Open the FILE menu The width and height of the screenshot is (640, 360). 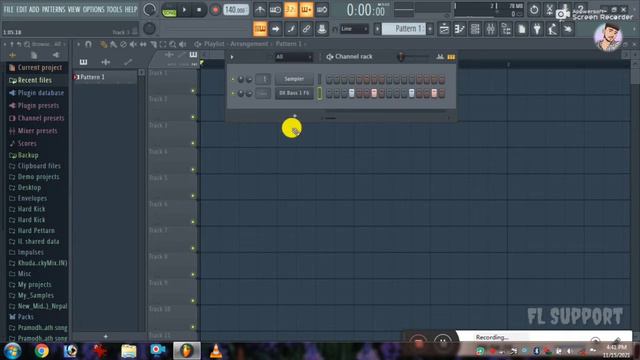[x=8, y=9]
